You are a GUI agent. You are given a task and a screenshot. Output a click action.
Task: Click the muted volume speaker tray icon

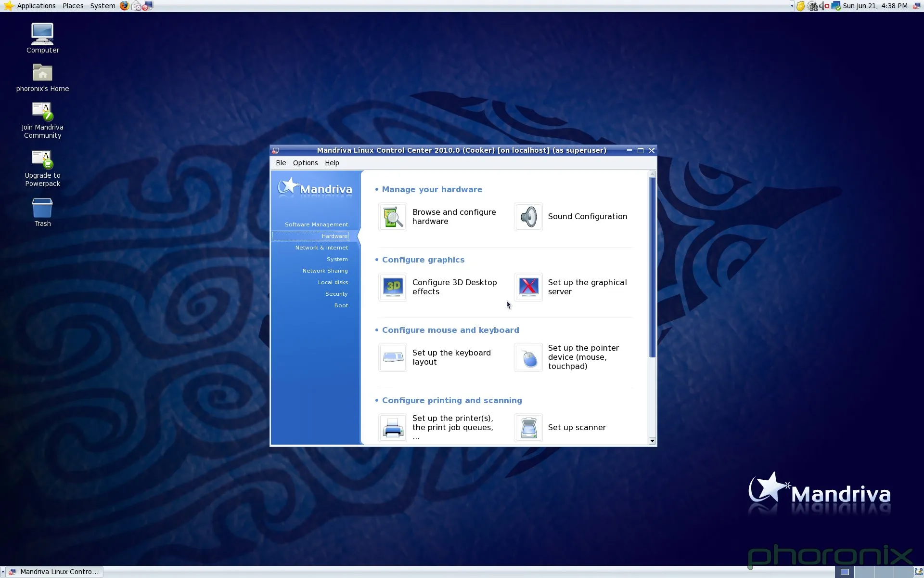click(x=824, y=6)
